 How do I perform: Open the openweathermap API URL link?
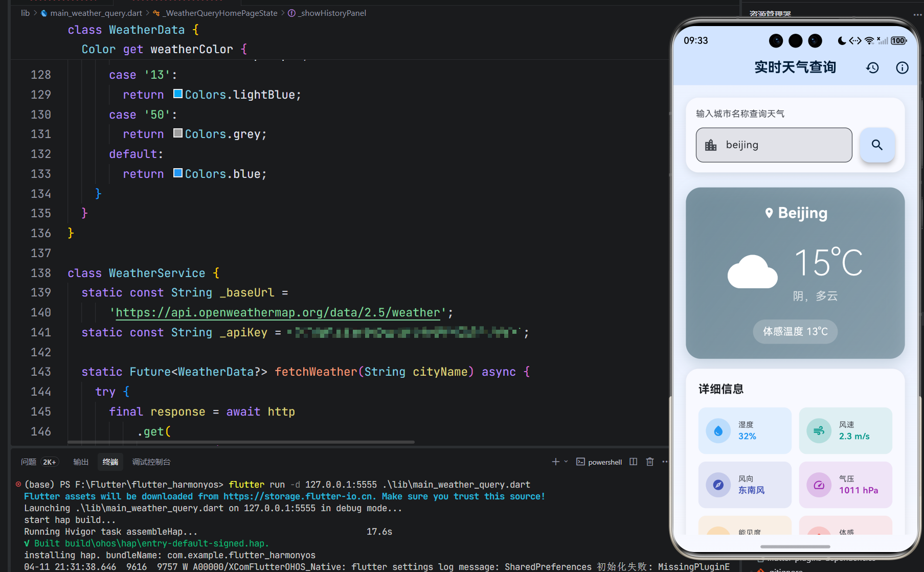(278, 312)
